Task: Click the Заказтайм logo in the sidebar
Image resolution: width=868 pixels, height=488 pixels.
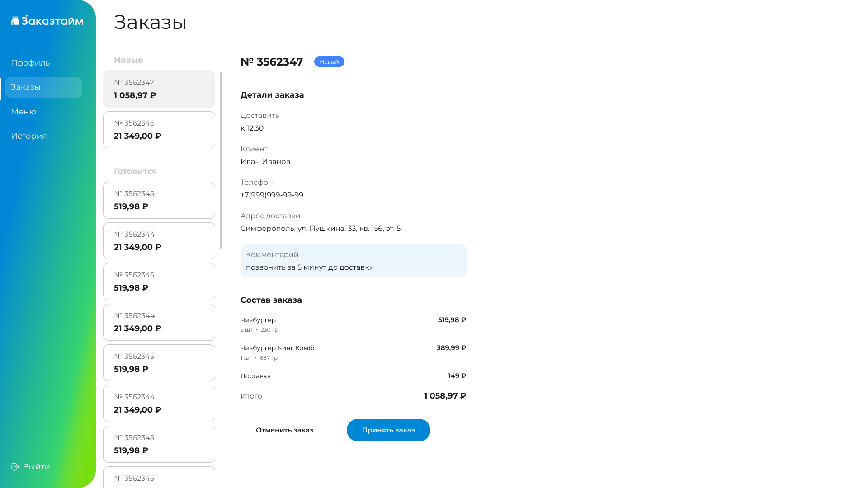Action: 47,20
